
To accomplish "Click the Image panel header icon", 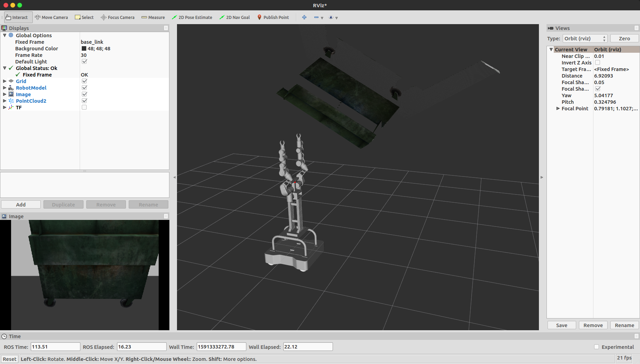I will tap(4, 216).
